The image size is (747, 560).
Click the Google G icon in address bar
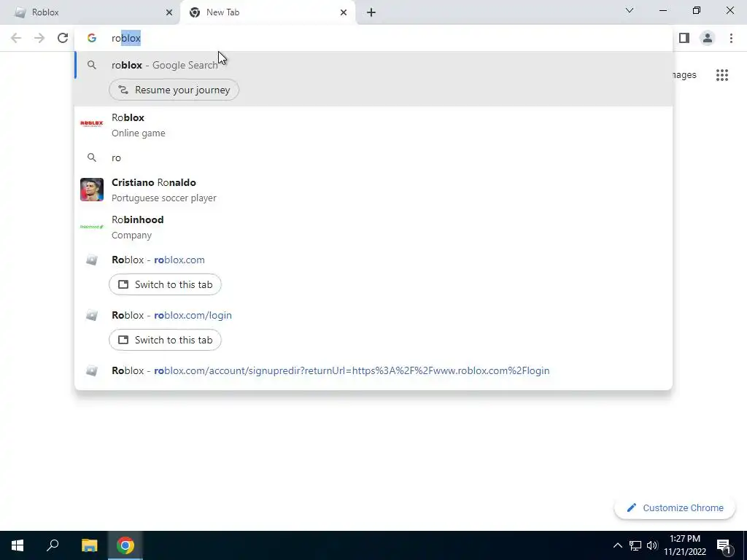(x=91, y=38)
